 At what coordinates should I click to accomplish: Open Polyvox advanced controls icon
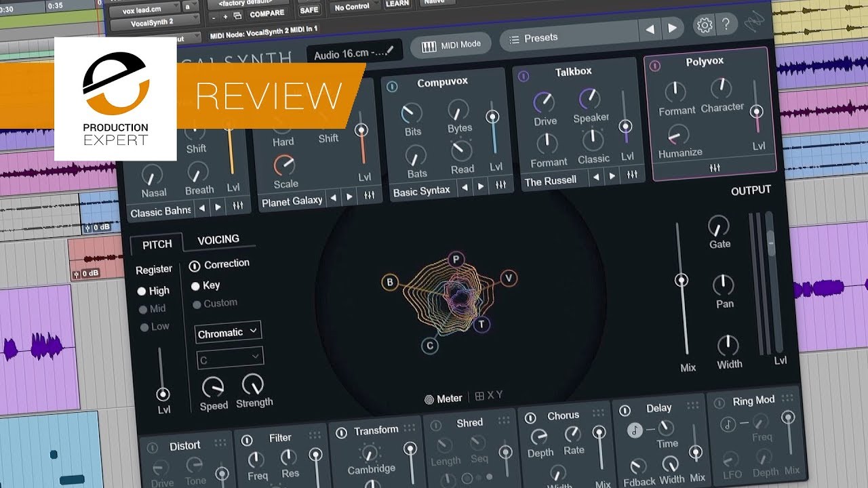715,167
